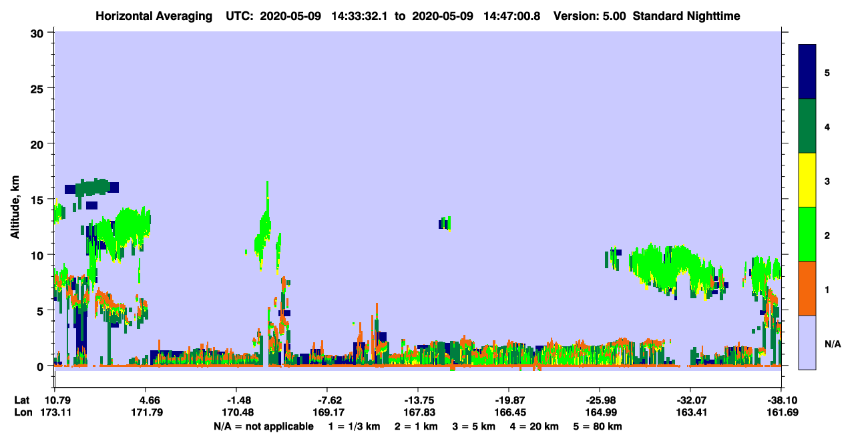Click legend text '3 = 5 km'
This screenshot has width=868, height=445.
point(474,426)
